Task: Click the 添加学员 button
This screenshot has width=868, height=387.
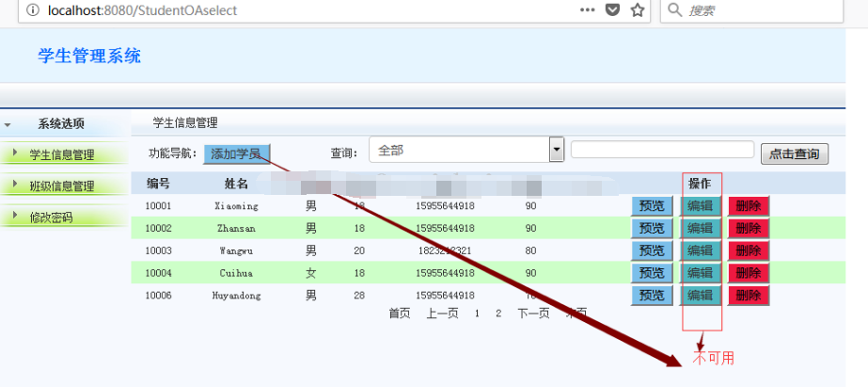Action: coord(236,153)
